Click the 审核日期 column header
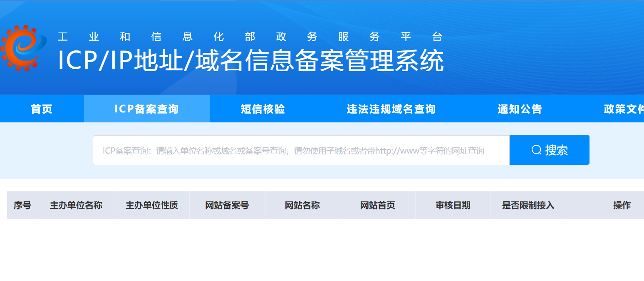This screenshot has height=281, width=644. (453, 205)
